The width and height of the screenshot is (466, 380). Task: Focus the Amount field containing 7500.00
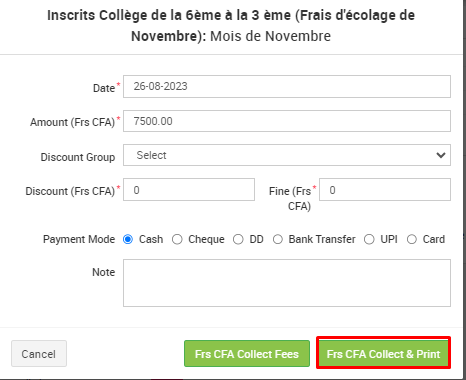(287, 121)
